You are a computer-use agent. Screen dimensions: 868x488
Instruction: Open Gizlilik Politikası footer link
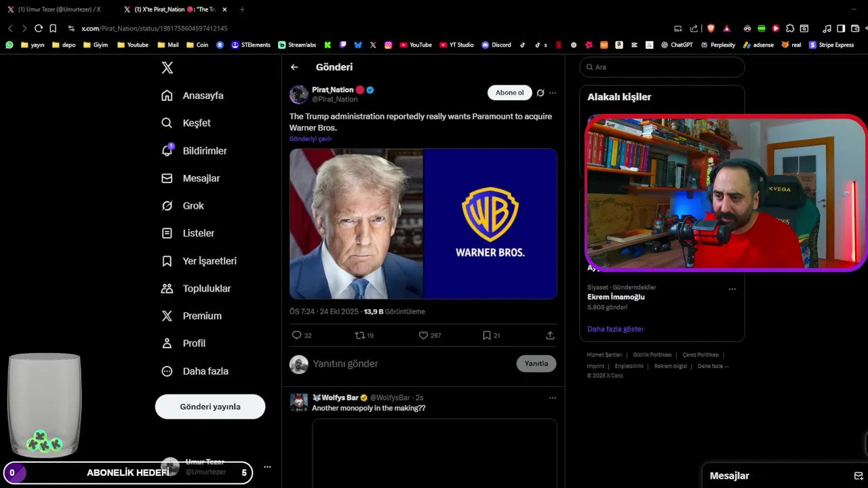(x=652, y=355)
